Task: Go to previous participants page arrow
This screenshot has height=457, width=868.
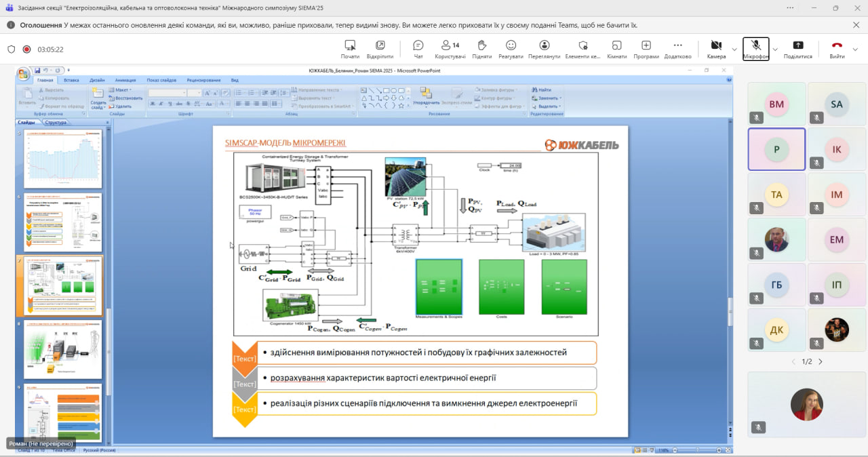Action: pyautogui.click(x=793, y=361)
